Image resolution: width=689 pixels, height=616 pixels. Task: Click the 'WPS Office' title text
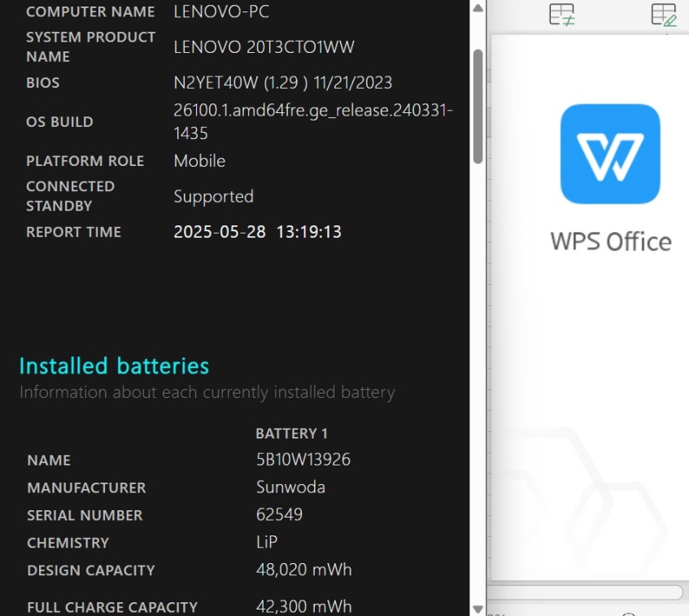point(611,242)
